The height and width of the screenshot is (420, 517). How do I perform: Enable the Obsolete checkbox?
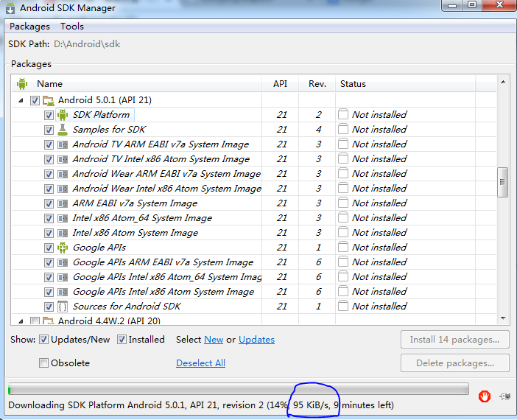[x=43, y=363]
